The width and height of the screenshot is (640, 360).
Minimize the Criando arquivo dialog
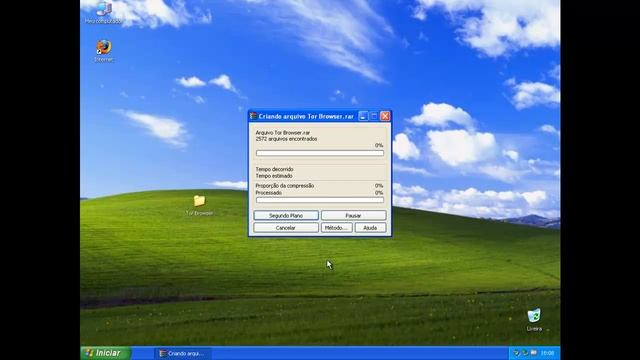click(363, 116)
